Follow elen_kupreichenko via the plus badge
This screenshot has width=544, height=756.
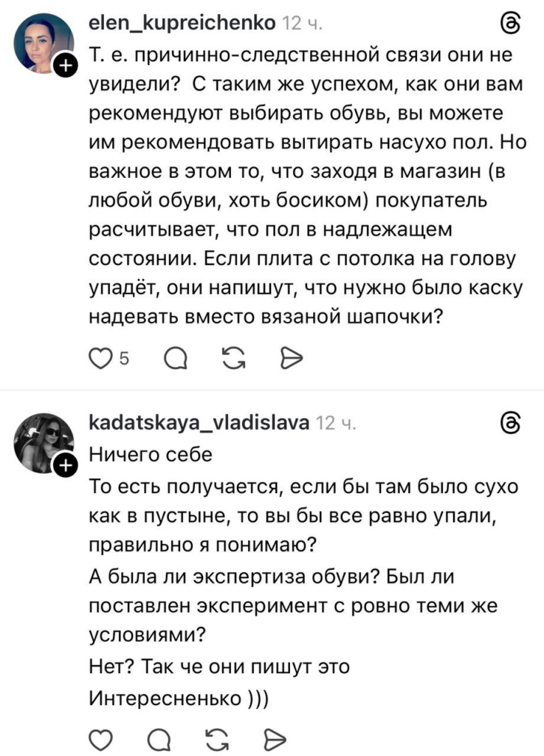point(66,66)
